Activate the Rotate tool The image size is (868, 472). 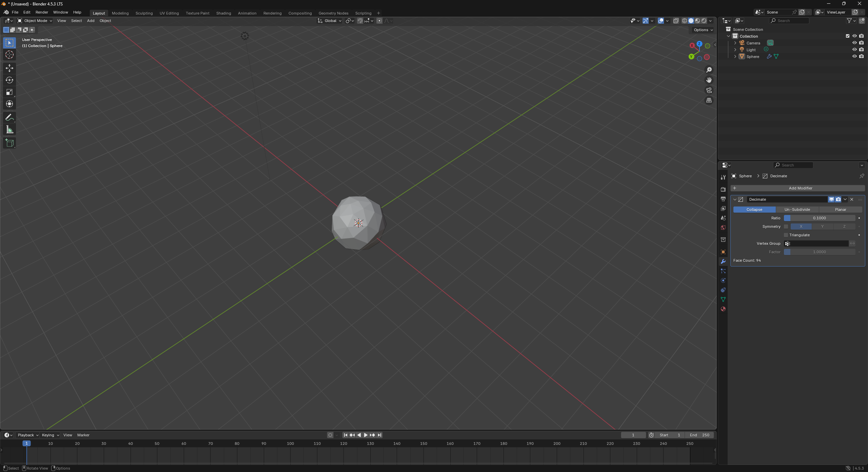pyautogui.click(x=9, y=80)
